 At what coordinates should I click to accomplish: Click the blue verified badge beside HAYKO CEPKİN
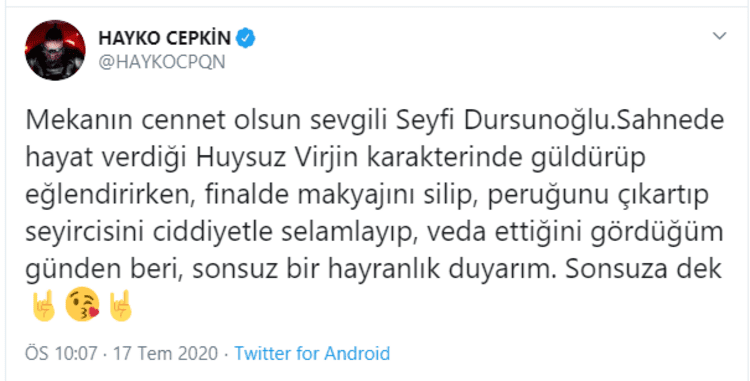click(246, 38)
